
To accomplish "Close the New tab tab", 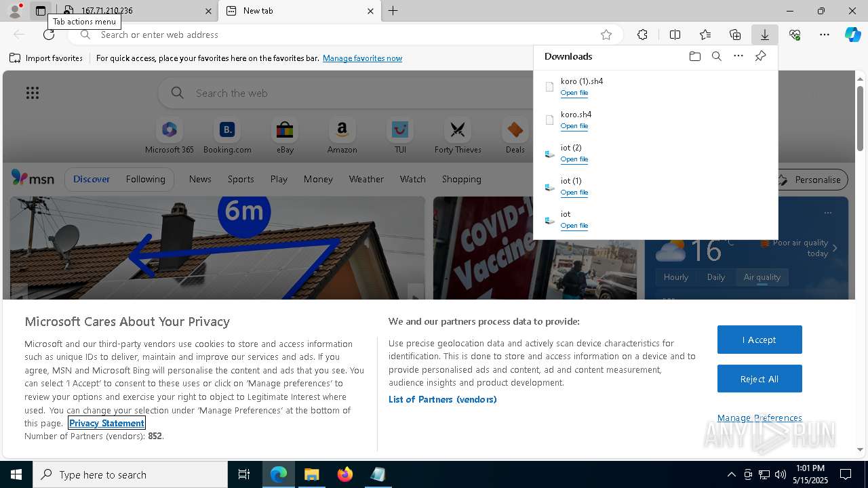I will 370,11.
